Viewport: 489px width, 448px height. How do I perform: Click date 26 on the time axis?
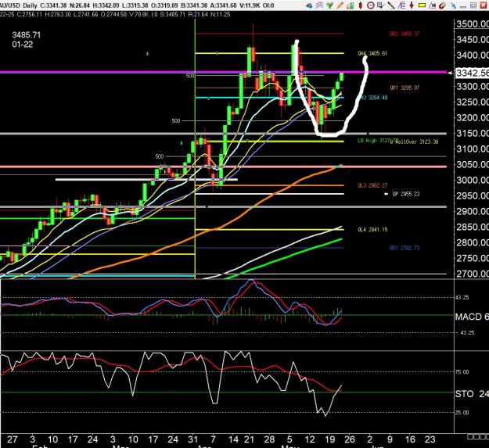coord(350,439)
